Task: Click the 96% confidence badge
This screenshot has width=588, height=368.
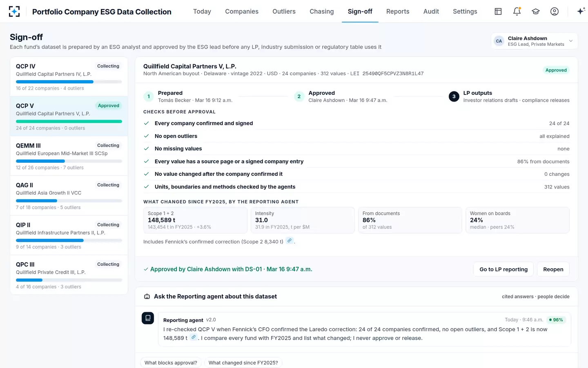Action: click(556, 320)
